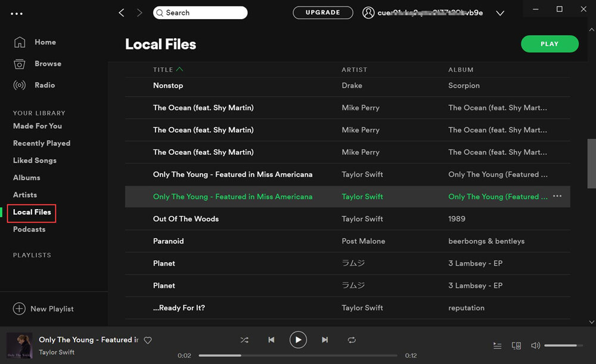Open Artists in library

point(25,195)
